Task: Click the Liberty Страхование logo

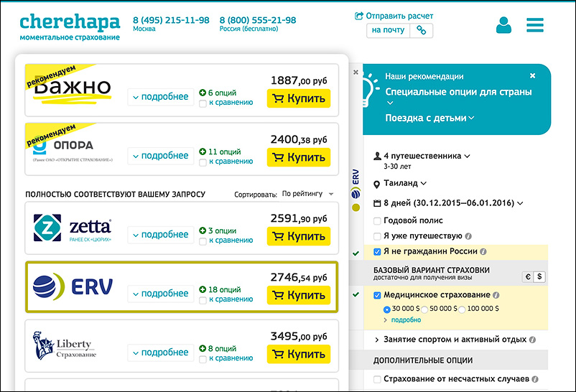Action: tap(65, 345)
